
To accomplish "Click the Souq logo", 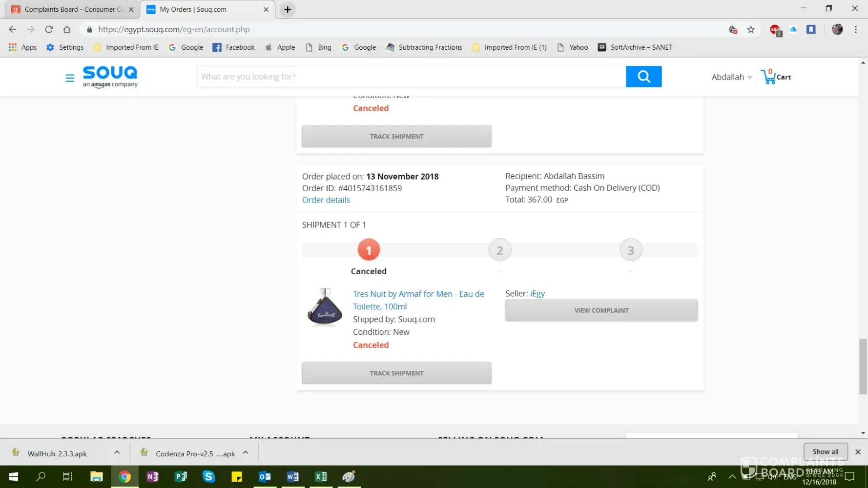I will 110,77.
